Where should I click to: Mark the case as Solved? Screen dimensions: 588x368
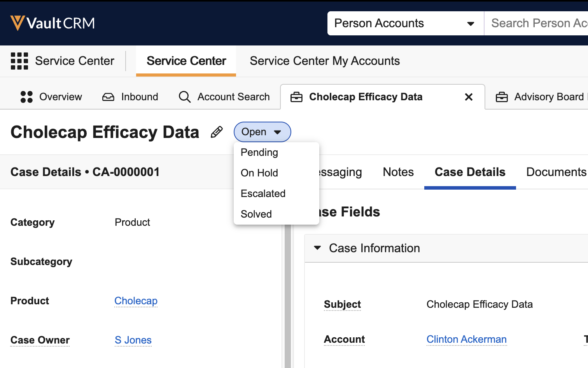pyautogui.click(x=256, y=214)
